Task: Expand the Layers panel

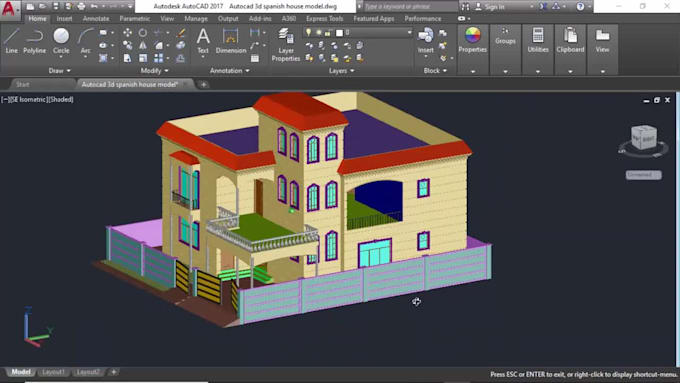Action: [x=341, y=70]
